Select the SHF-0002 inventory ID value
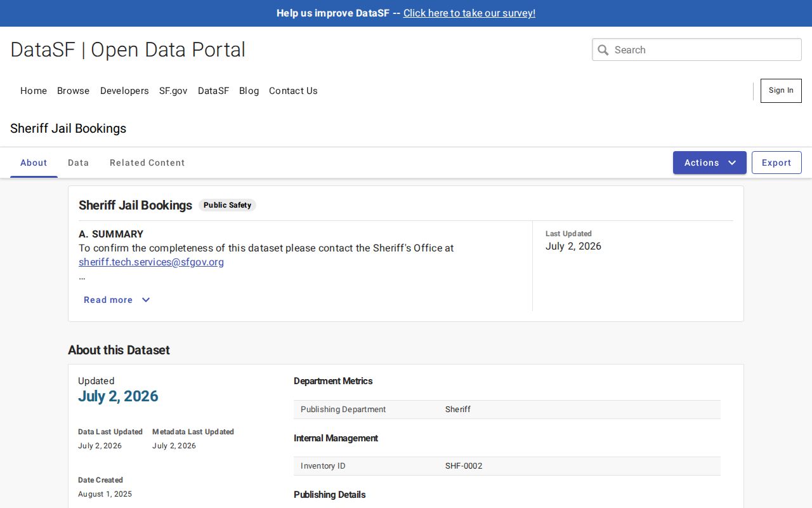 click(464, 466)
